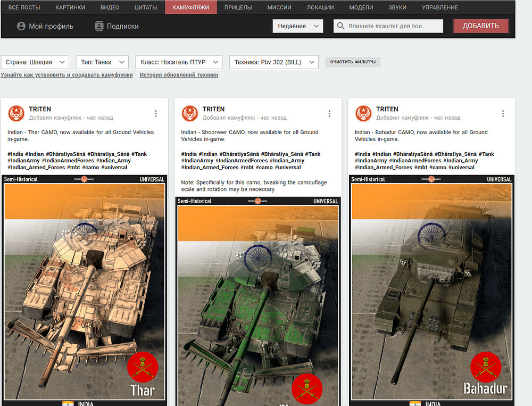Click #IndianArmedForces hashtag in Shoorveer post
532x406 pixels.
click(x=241, y=161)
